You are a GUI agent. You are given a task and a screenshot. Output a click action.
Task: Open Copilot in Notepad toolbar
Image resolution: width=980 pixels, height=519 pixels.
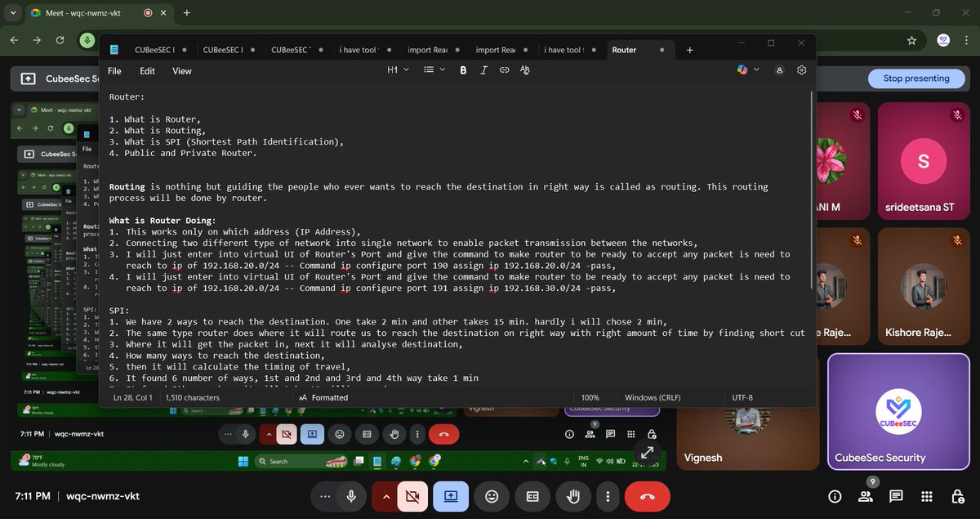click(x=742, y=70)
